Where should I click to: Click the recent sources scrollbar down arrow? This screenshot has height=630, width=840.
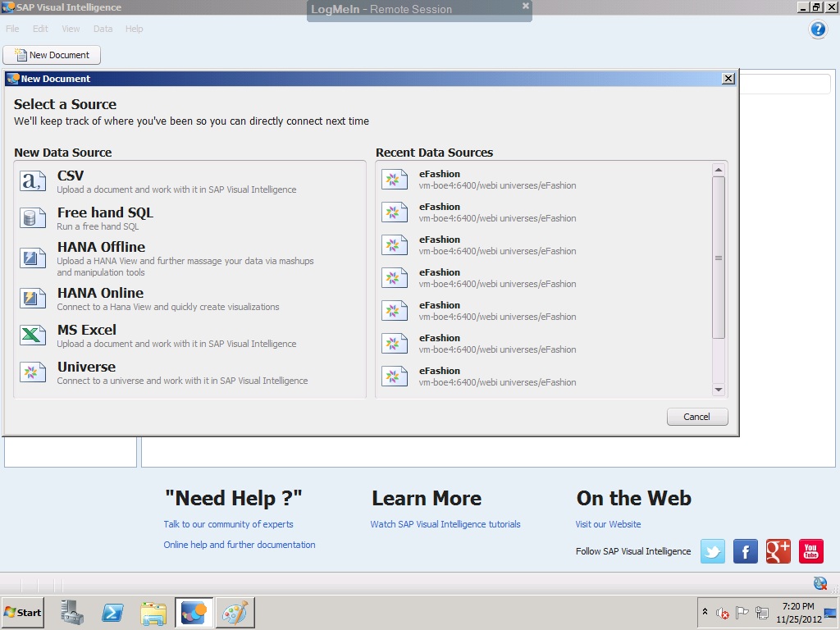pos(719,390)
